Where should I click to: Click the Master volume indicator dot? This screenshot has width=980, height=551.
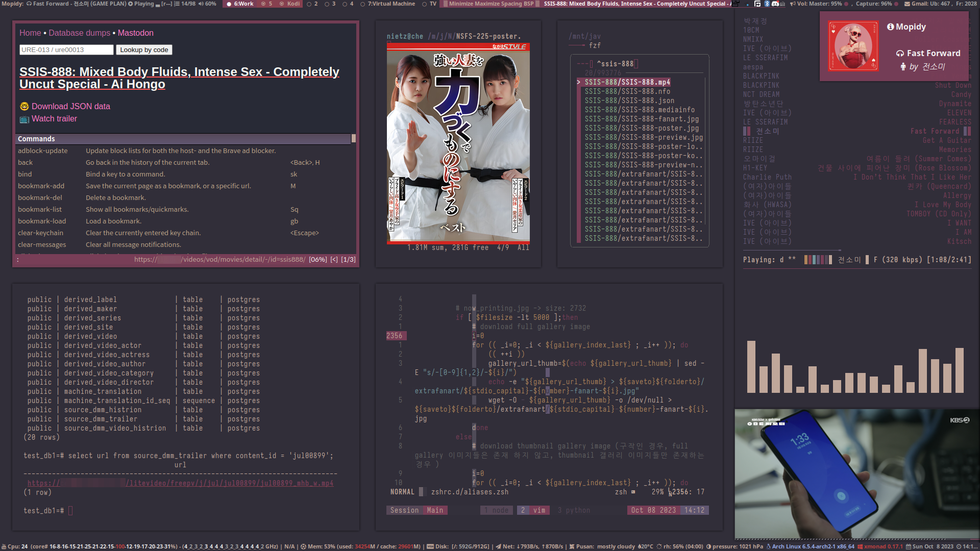tap(846, 4)
